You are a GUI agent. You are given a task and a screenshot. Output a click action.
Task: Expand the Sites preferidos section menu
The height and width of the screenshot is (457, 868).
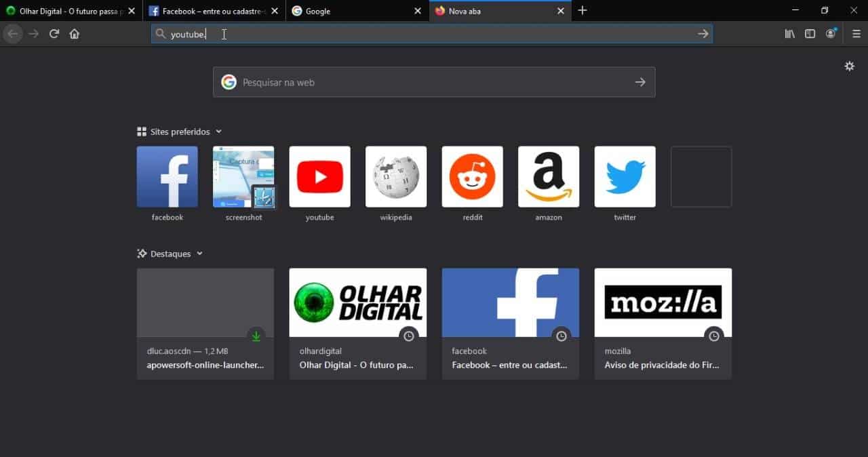218,132
